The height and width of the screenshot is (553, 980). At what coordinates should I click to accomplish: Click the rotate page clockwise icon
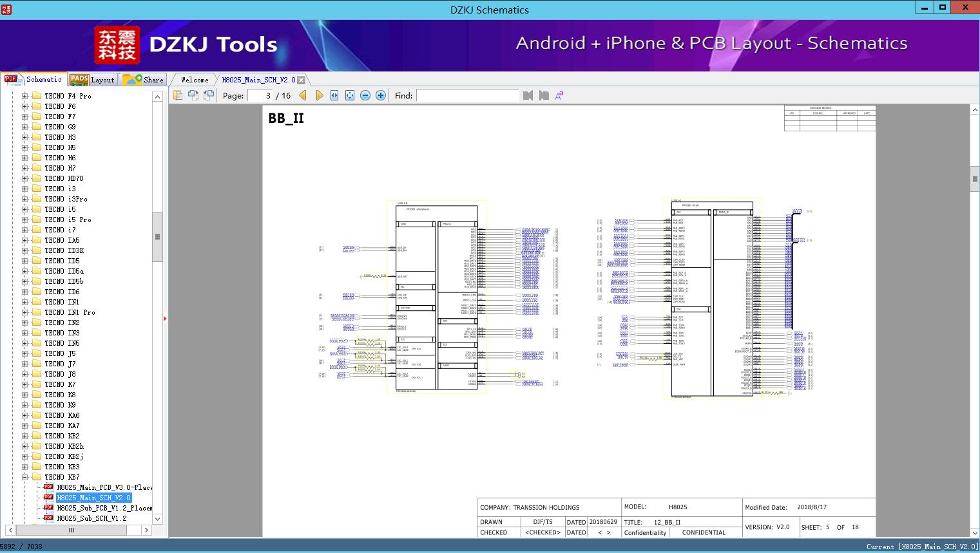pos(209,95)
